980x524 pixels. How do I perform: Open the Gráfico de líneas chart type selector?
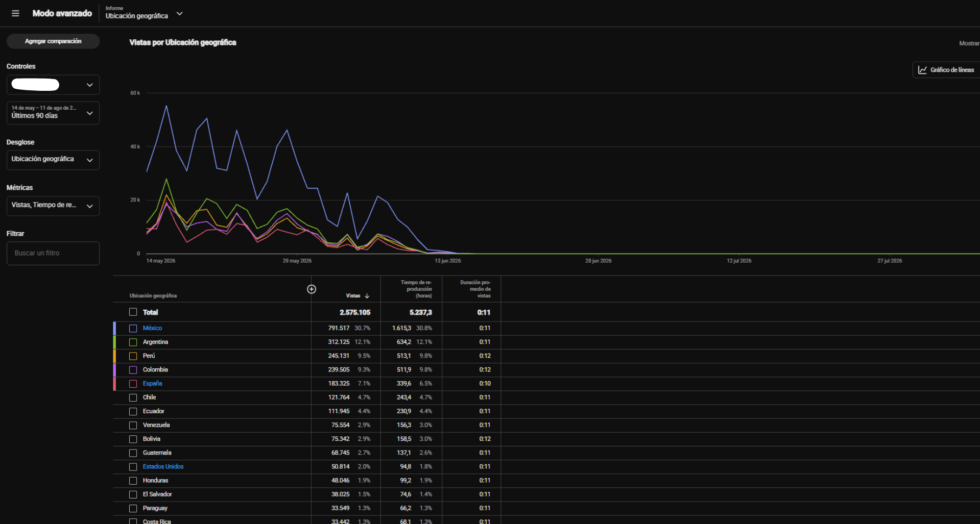(946, 70)
